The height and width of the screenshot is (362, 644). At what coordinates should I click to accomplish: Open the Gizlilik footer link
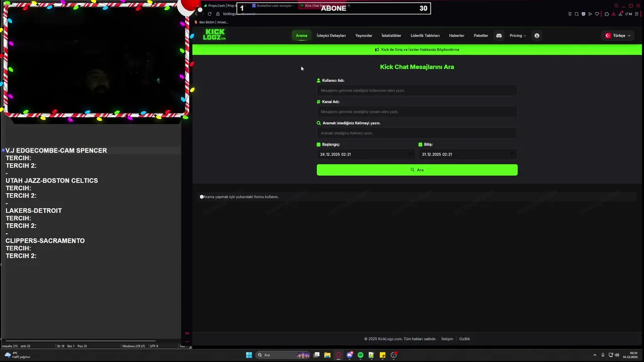[x=464, y=339]
